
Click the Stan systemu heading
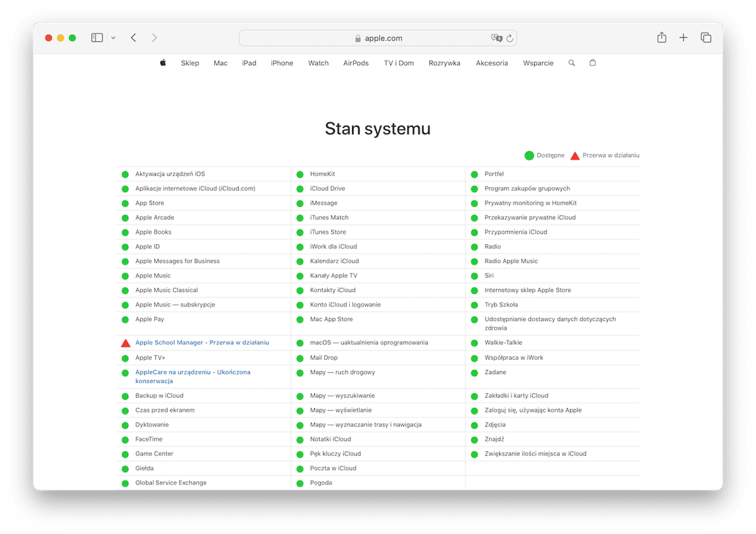tap(378, 129)
